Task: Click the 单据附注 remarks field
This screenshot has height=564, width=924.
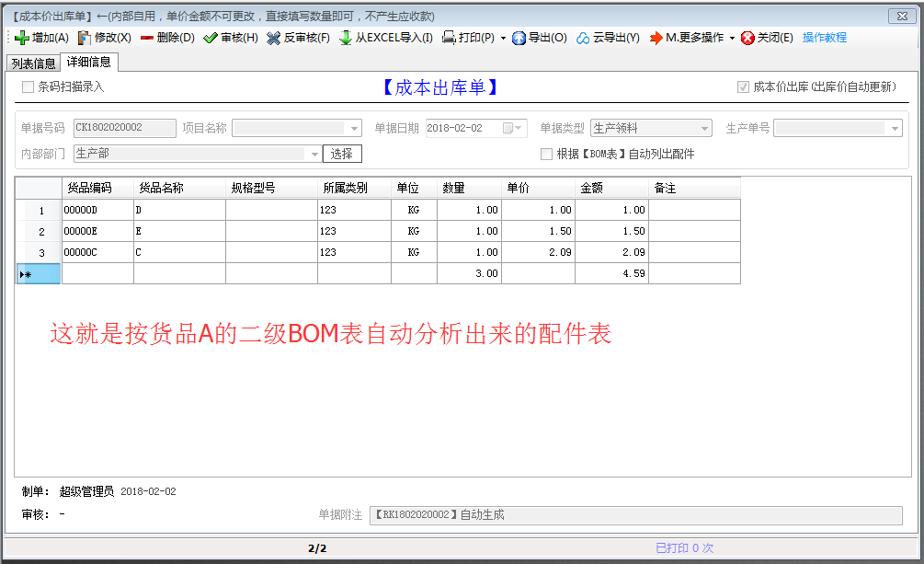Action: pos(635,515)
